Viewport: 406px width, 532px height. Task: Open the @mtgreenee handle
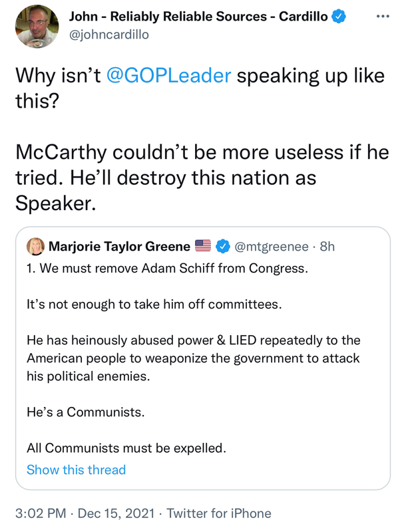click(x=272, y=247)
